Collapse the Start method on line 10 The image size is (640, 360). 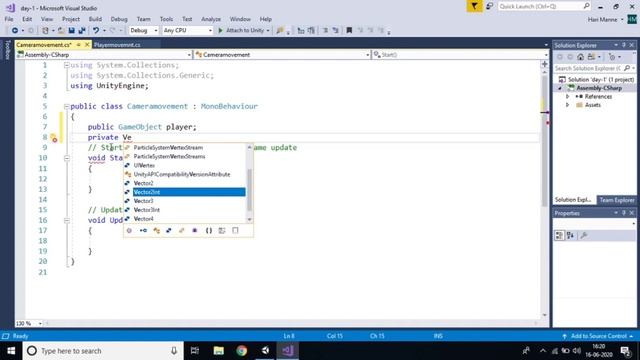(67, 158)
